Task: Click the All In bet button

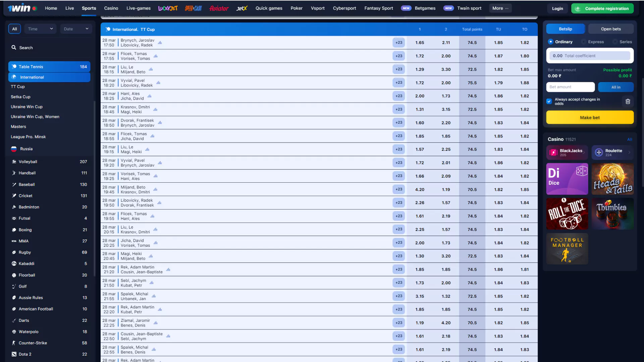Action: pos(616,87)
